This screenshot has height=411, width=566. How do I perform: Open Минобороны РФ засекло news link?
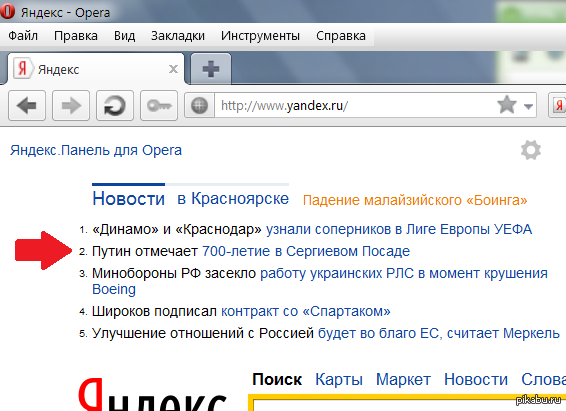[320, 281]
